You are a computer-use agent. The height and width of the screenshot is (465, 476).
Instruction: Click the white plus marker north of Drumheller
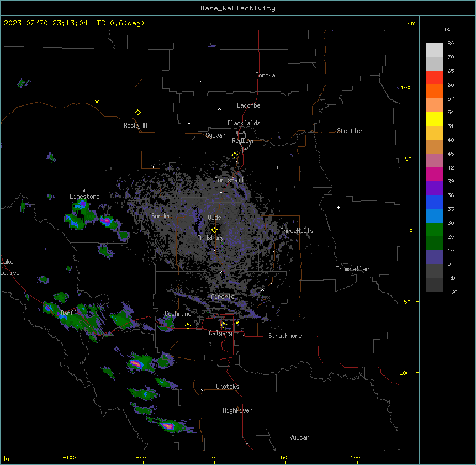[x=338, y=207]
